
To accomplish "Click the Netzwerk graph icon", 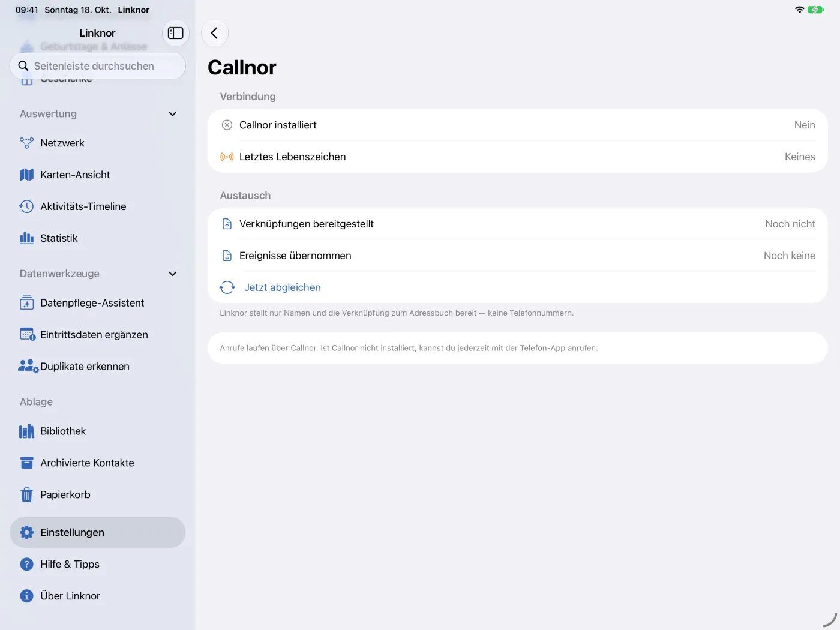I will (x=26, y=143).
